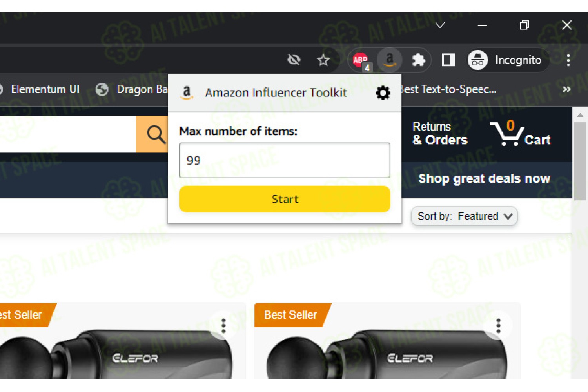Viewport: 588px width, 392px height.
Task: Open the Chrome Extensions puzzle icon
Action: coord(418,60)
